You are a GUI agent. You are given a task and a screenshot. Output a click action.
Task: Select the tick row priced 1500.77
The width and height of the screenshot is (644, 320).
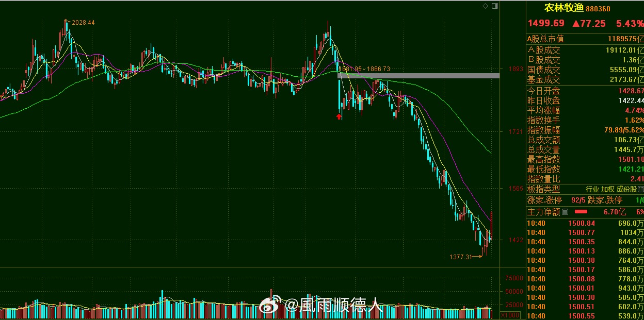[585, 232]
